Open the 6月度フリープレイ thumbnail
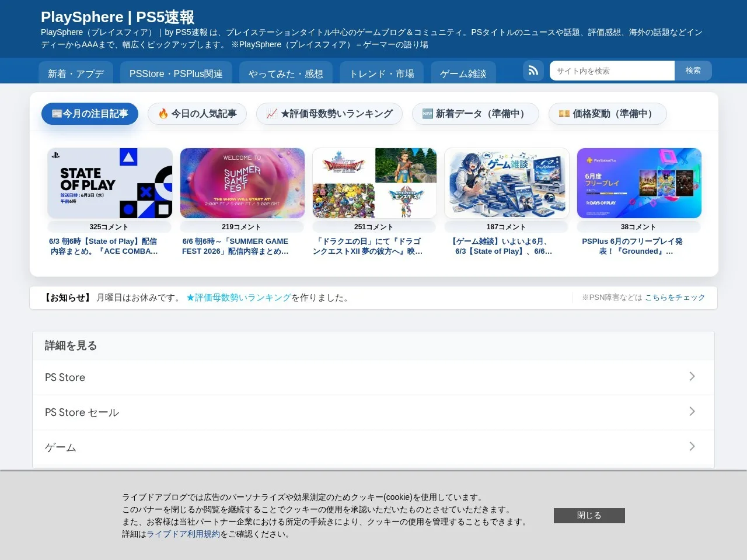 click(x=639, y=183)
